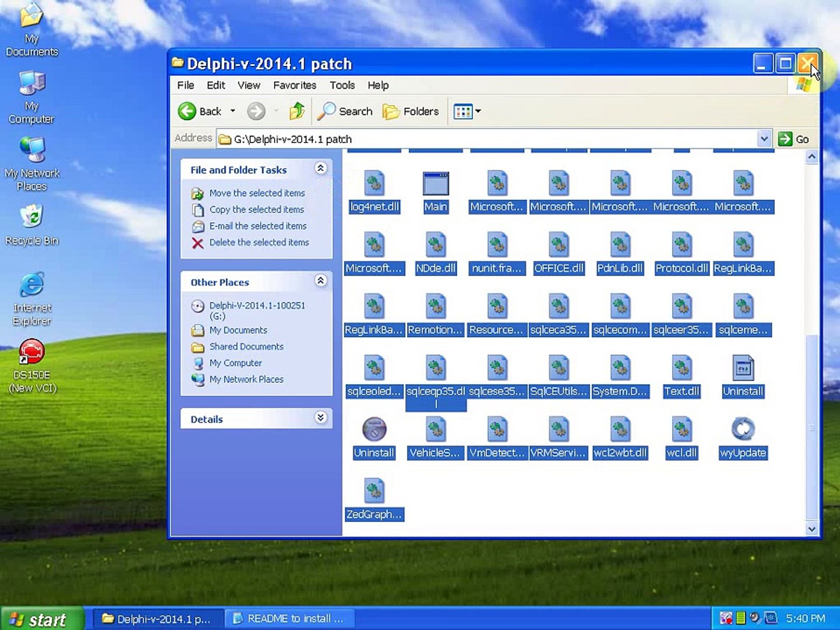The image size is (840, 630).
Task: Click Copy the selected items
Action: [x=257, y=209]
